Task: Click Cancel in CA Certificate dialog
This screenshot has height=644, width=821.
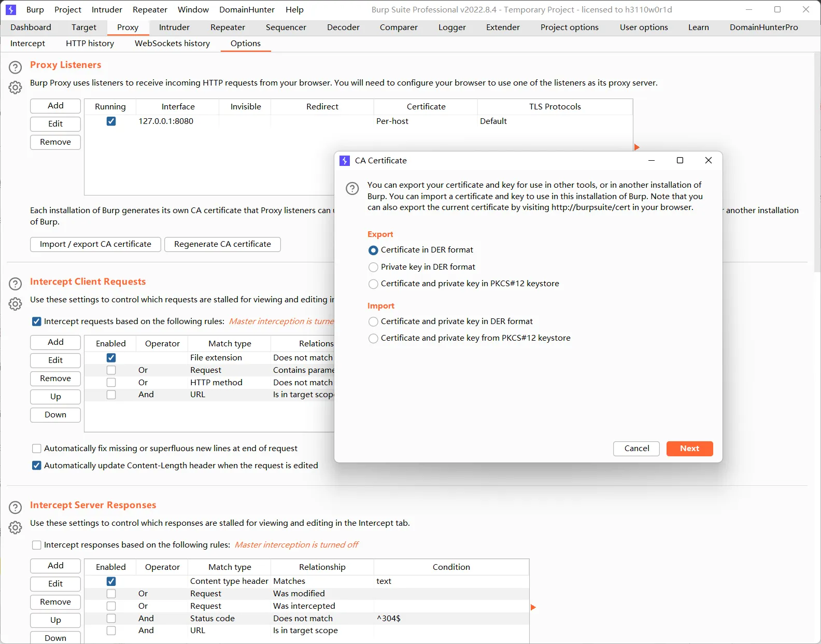Action: pyautogui.click(x=636, y=449)
